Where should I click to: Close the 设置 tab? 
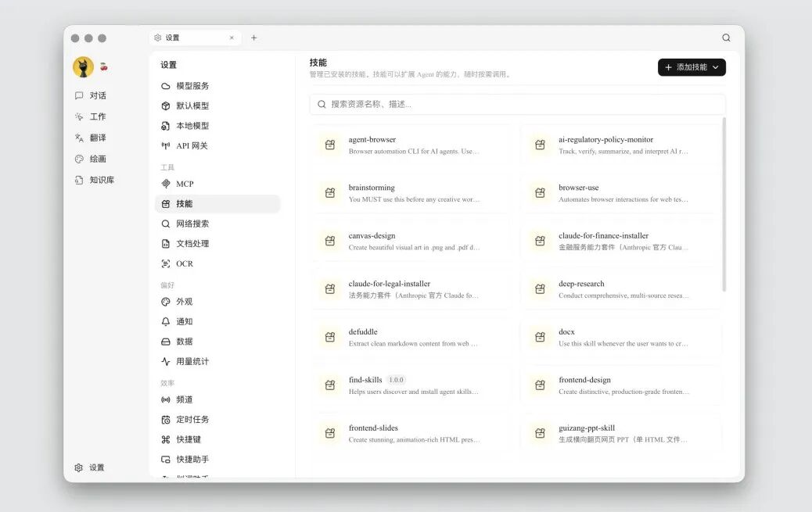232,38
